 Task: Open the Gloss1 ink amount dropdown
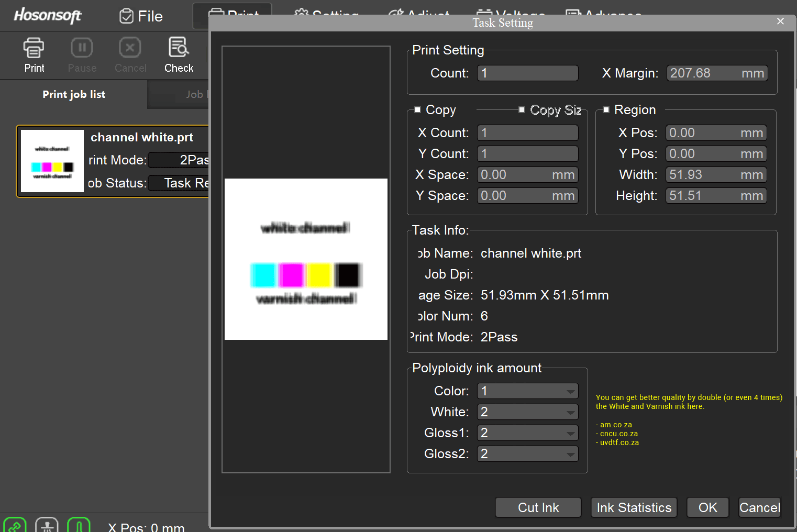(x=570, y=433)
